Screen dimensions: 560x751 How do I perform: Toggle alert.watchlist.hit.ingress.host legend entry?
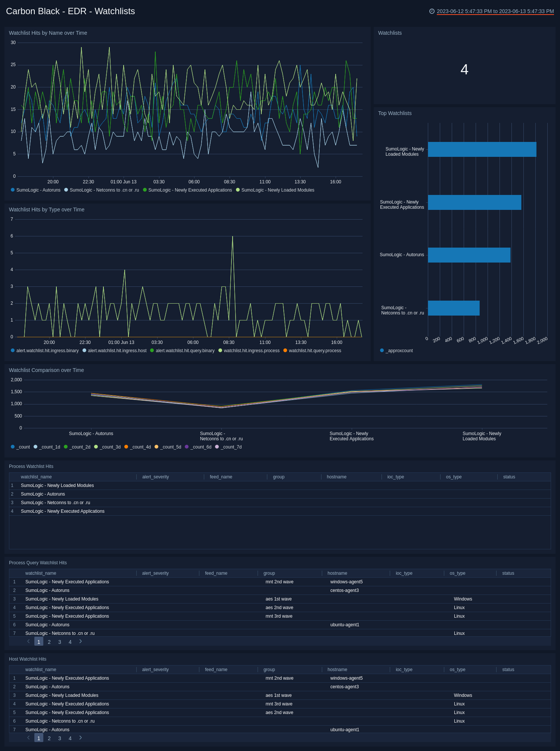coord(115,351)
